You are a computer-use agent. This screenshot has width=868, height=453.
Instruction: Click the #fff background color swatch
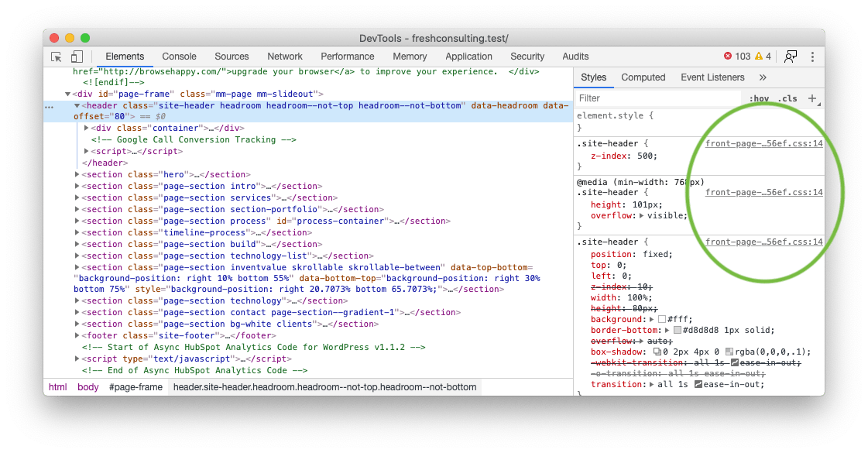[x=661, y=320]
